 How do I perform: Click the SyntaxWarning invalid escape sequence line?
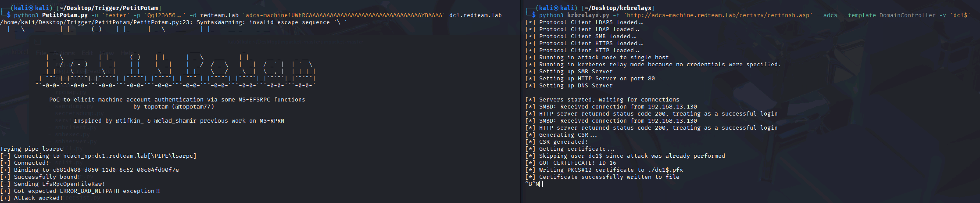(x=173, y=22)
